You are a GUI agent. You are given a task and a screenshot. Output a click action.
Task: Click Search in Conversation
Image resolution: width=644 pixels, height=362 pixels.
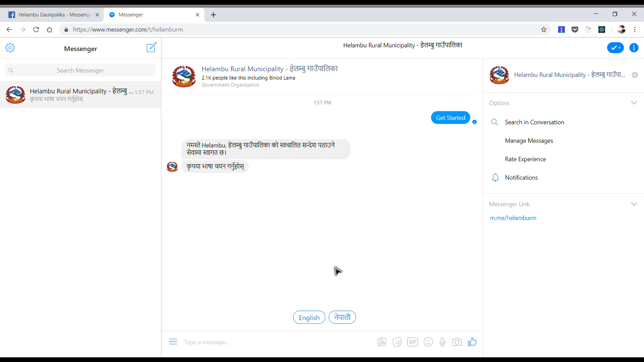tap(534, 122)
